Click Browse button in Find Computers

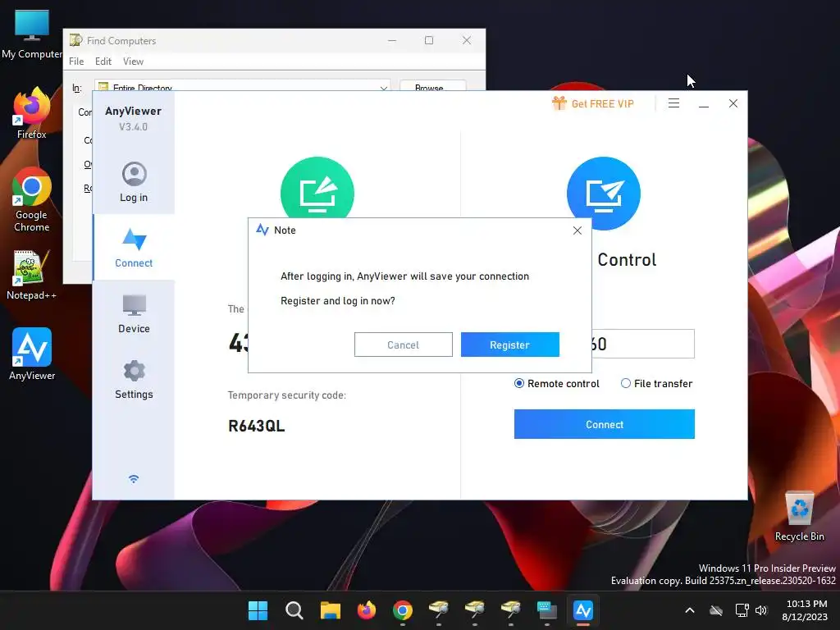click(x=433, y=86)
